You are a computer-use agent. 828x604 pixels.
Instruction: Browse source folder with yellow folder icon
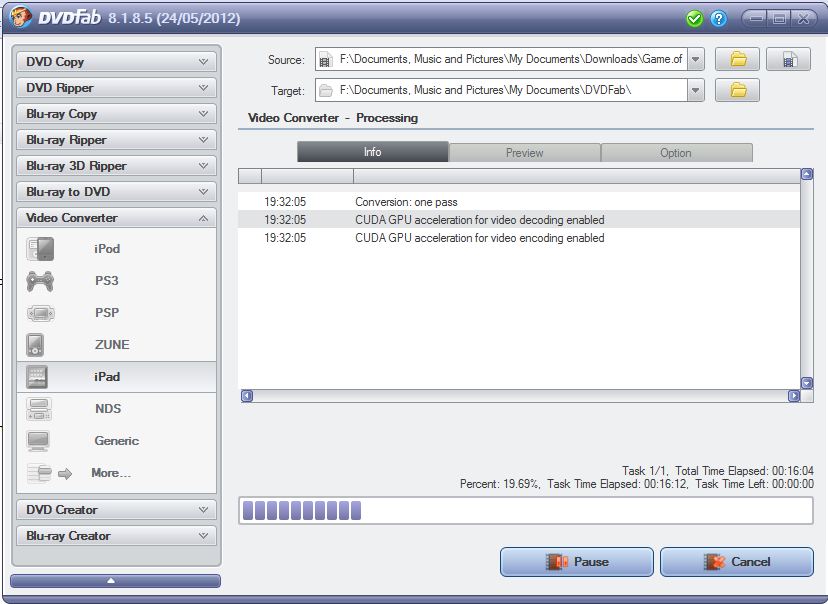coord(737,59)
